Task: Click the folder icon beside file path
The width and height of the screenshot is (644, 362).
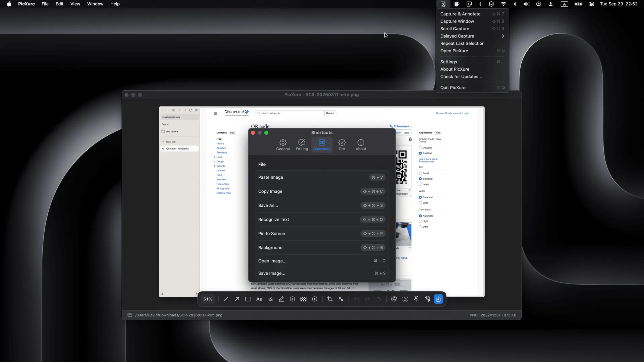Action: click(130, 315)
